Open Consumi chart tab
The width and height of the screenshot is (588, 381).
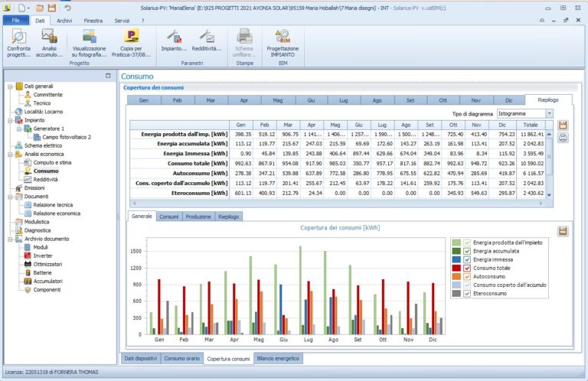168,217
